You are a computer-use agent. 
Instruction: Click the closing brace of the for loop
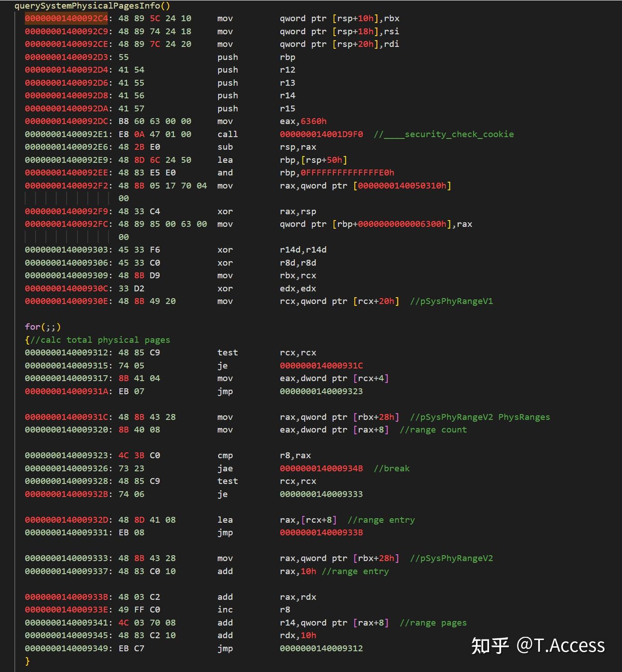pos(27,661)
